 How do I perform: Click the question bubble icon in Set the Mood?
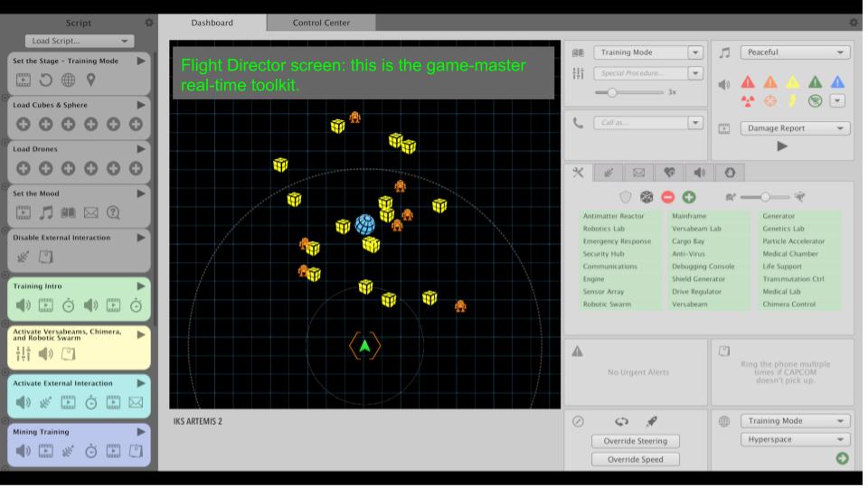114,213
